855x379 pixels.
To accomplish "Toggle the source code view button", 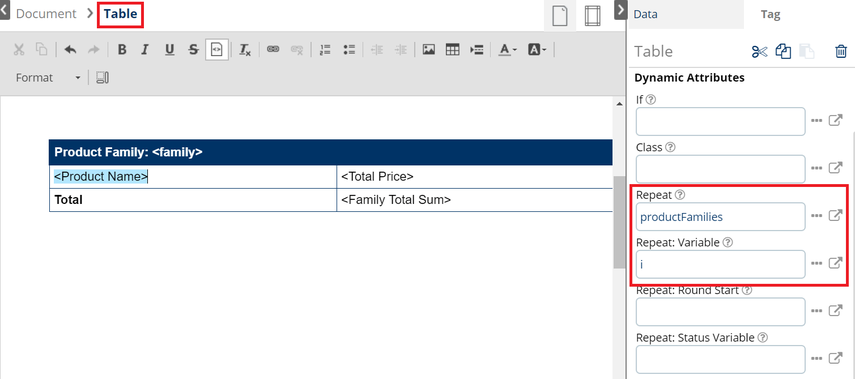I will click(217, 50).
